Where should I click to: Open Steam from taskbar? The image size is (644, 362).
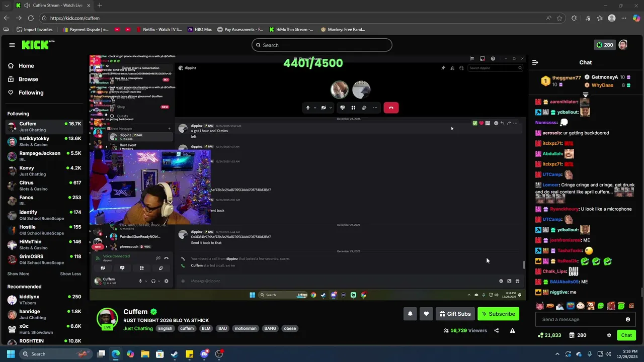click(175, 354)
